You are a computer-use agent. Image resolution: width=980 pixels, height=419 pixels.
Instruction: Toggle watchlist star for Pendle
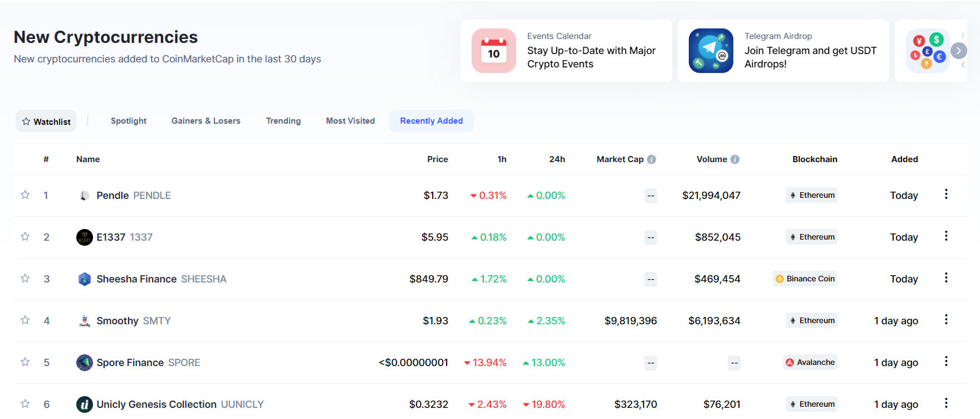(x=25, y=195)
